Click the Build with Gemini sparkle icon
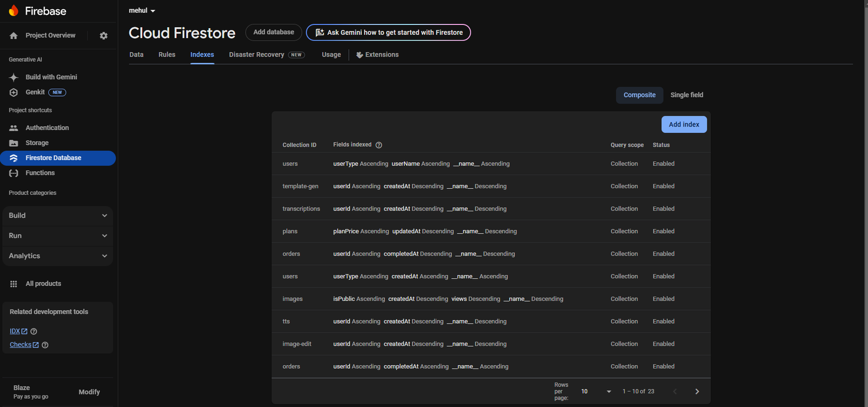The height and width of the screenshot is (407, 868). pyautogui.click(x=14, y=77)
